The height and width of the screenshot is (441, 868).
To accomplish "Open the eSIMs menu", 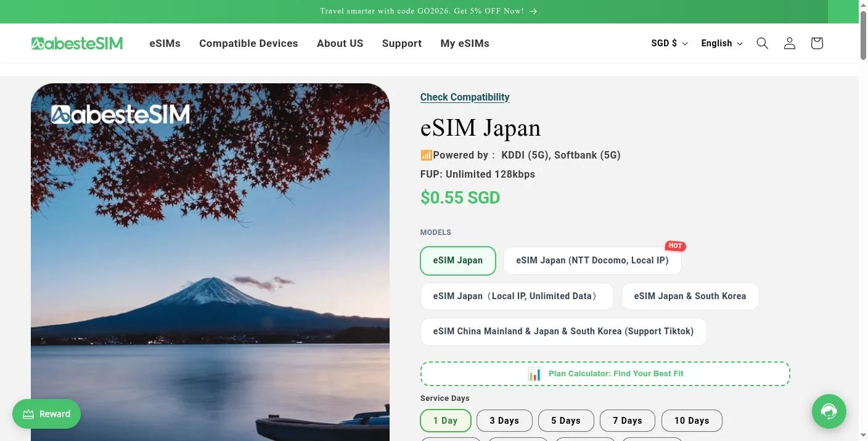I will (x=165, y=43).
